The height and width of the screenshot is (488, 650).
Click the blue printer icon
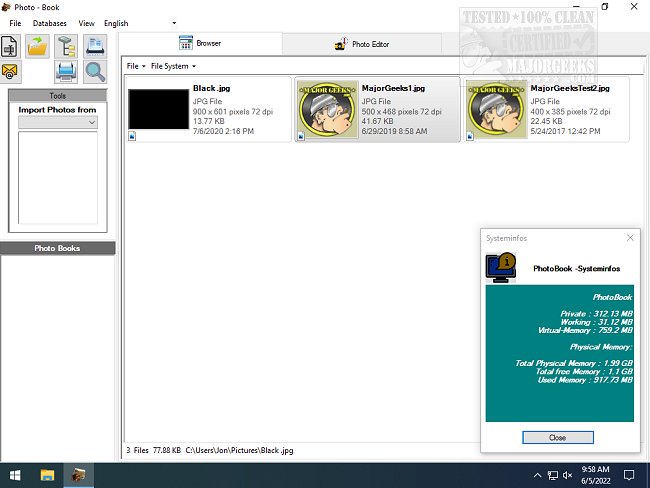pos(66,72)
